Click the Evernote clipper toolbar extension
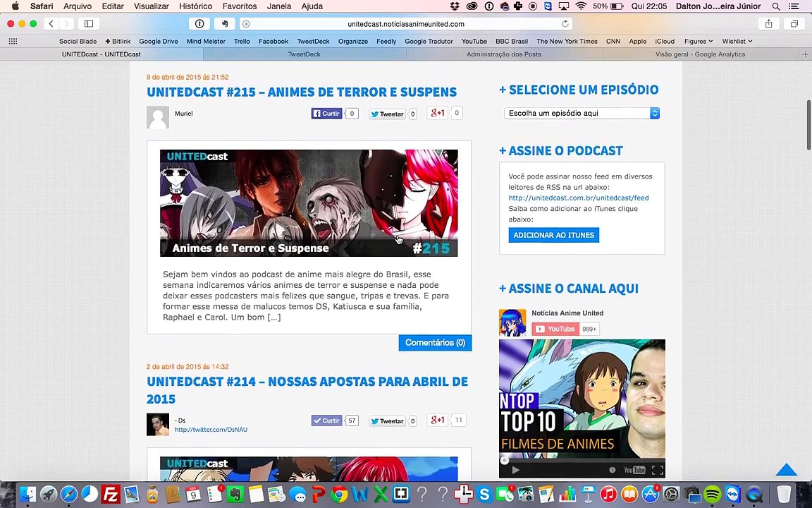This screenshot has width=812, height=508. [225, 24]
